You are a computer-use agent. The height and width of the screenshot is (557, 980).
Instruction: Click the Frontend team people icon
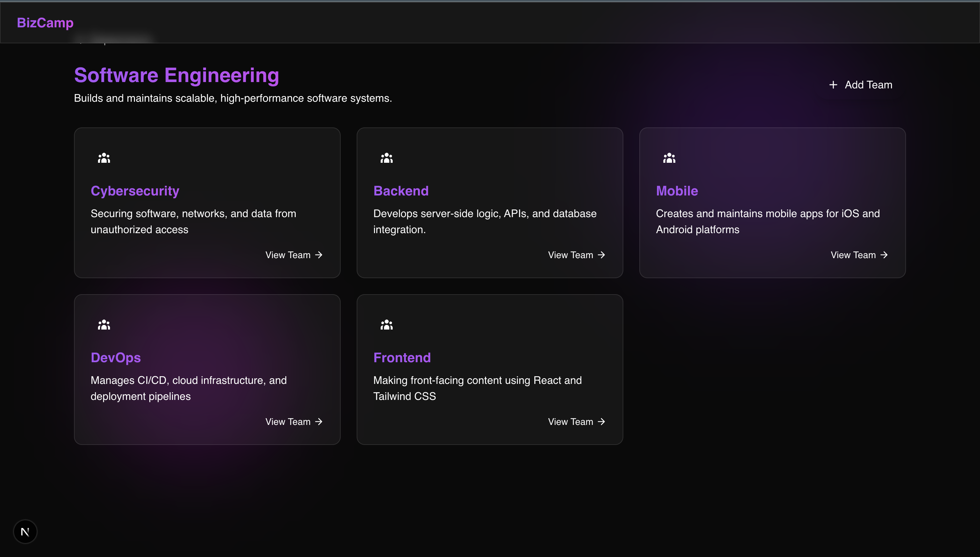pos(386,325)
